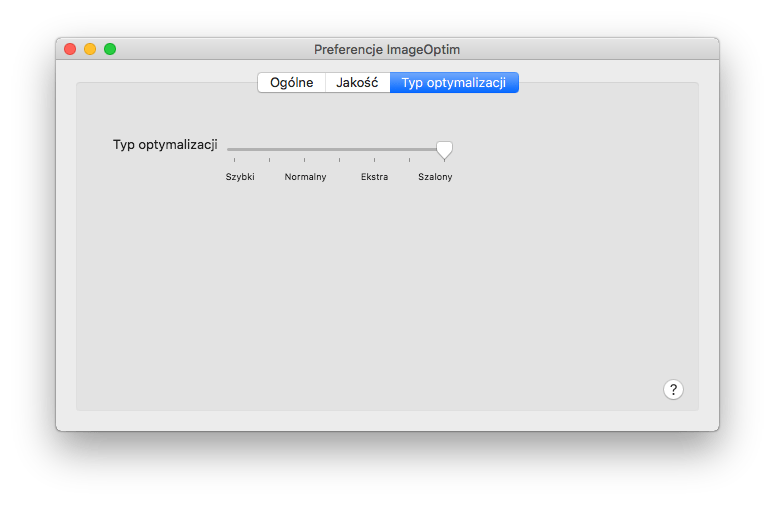Open help with the question mark button

point(673,389)
